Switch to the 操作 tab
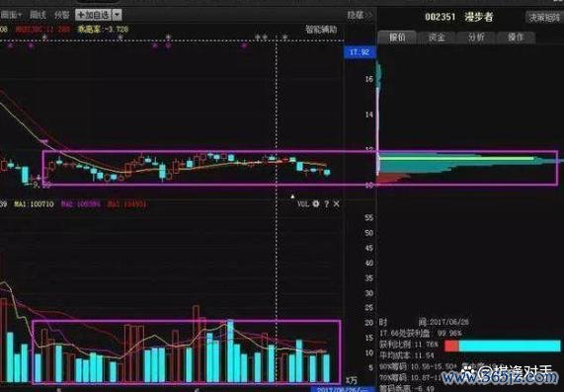Image resolution: width=564 pixels, height=392 pixels. 516,38
